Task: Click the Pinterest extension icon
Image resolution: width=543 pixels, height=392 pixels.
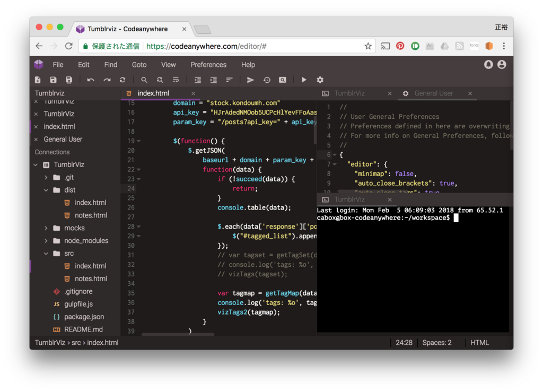Action: pos(400,46)
